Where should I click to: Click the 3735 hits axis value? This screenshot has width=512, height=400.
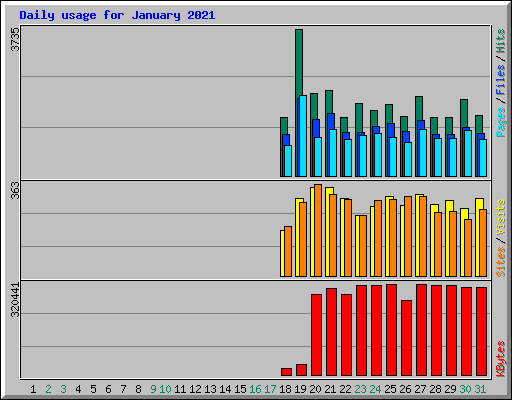pos(15,39)
